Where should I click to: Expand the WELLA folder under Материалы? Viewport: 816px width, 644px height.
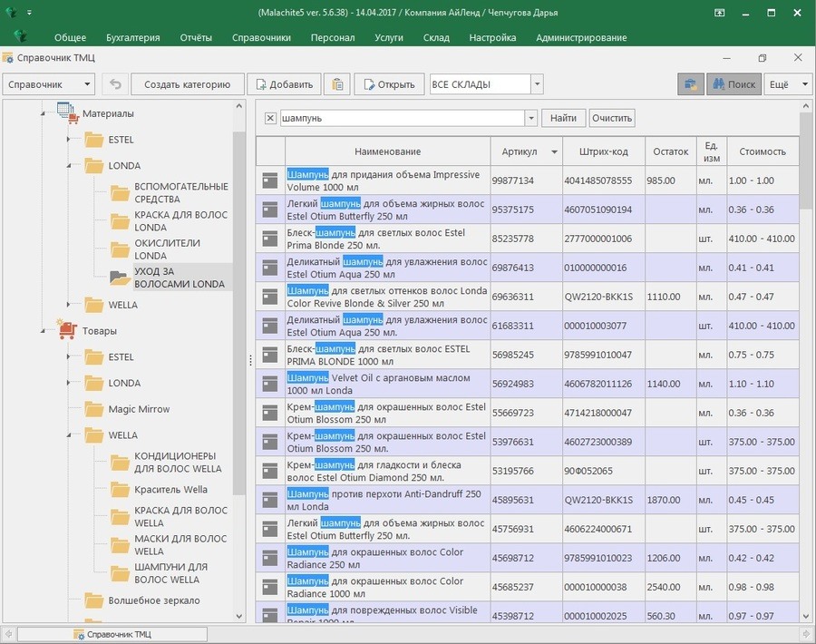69,305
